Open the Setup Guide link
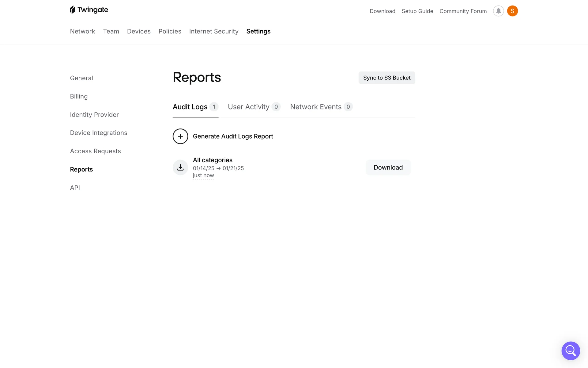 coord(417,11)
